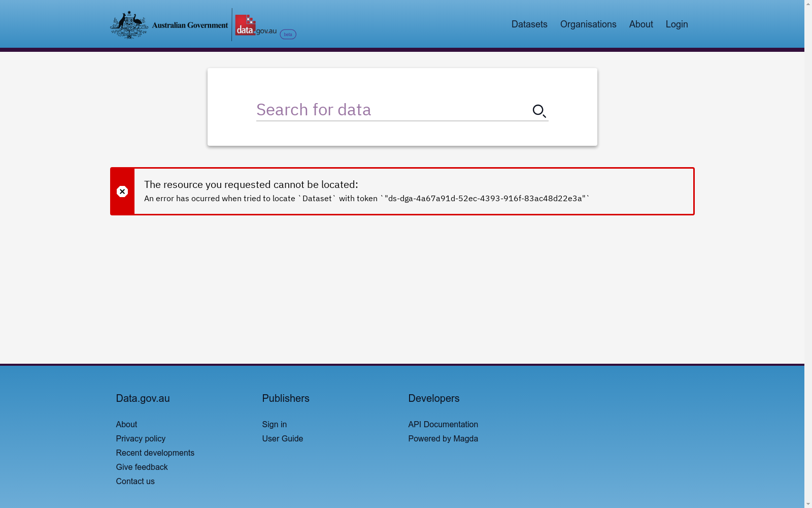Open the Datasets menu item
This screenshot has height=508, width=812.
pos(529,24)
